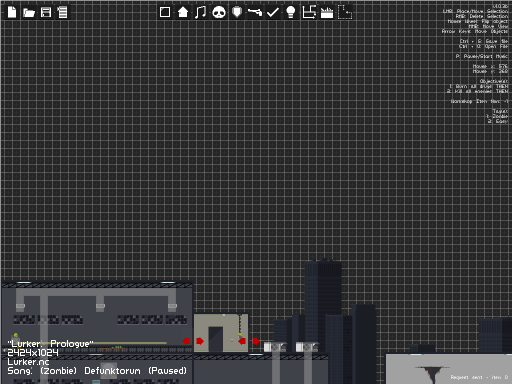Create a new level file

[12, 12]
